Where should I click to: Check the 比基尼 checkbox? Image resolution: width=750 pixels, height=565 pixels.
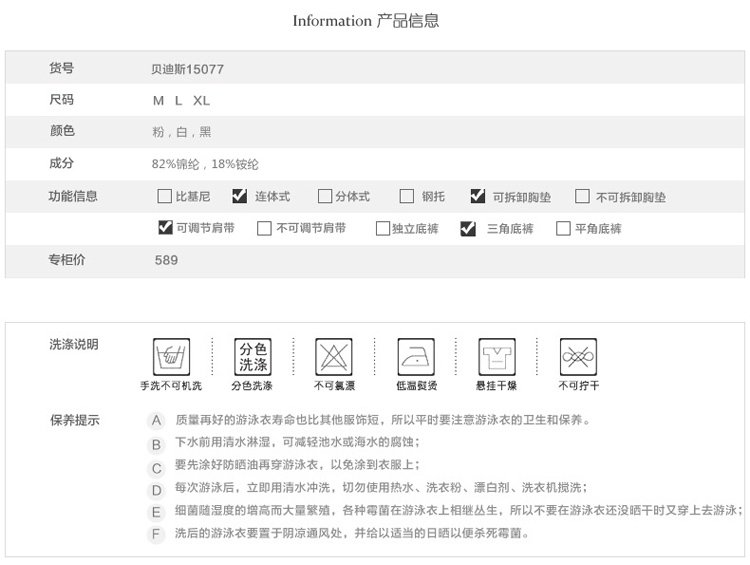[x=165, y=197]
